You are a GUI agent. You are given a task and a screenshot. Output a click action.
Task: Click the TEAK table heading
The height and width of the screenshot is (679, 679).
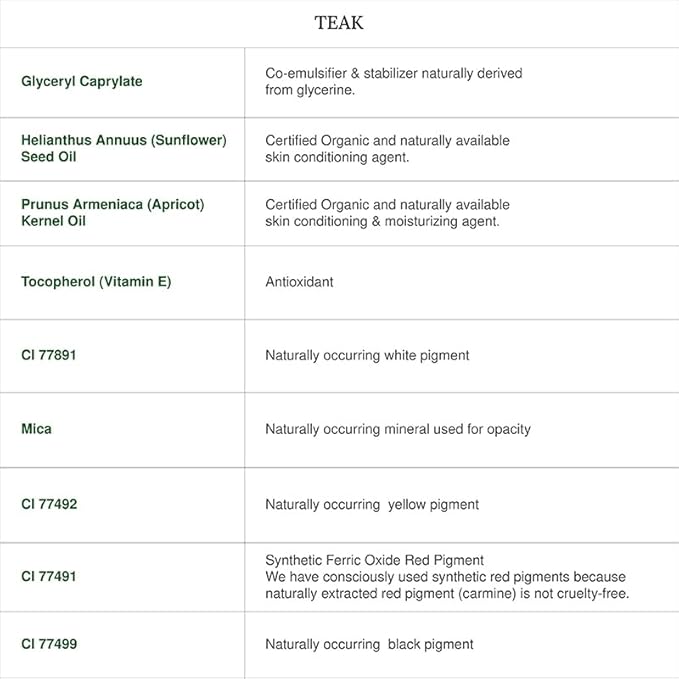pos(339,23)
